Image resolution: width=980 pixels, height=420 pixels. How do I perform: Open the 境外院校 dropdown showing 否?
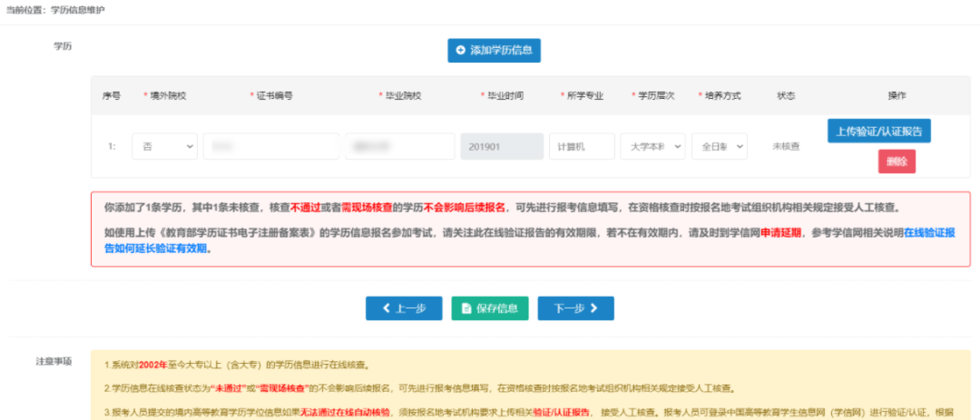pyautogui.click(x=164, y=146)
